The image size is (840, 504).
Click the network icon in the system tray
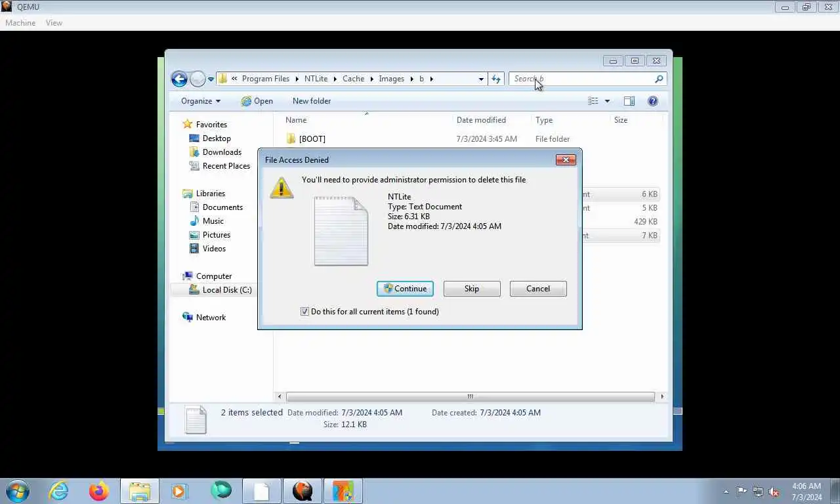tap(758, 492)
